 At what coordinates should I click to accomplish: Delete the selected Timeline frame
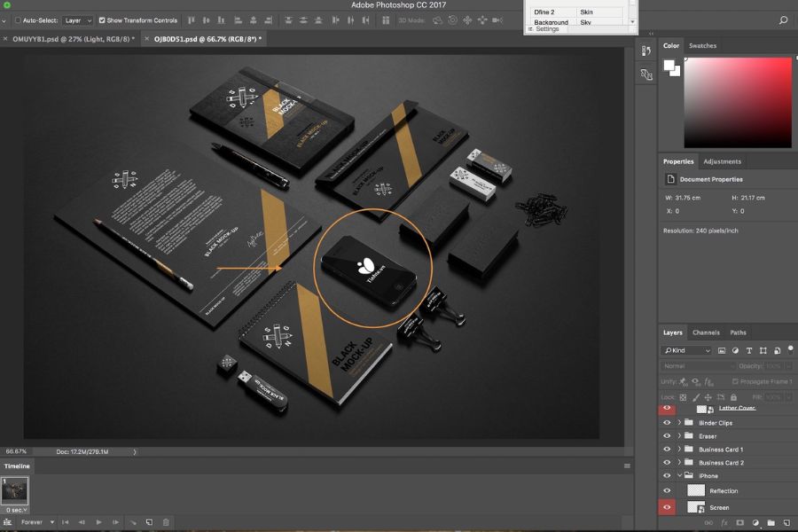[166, 522]
